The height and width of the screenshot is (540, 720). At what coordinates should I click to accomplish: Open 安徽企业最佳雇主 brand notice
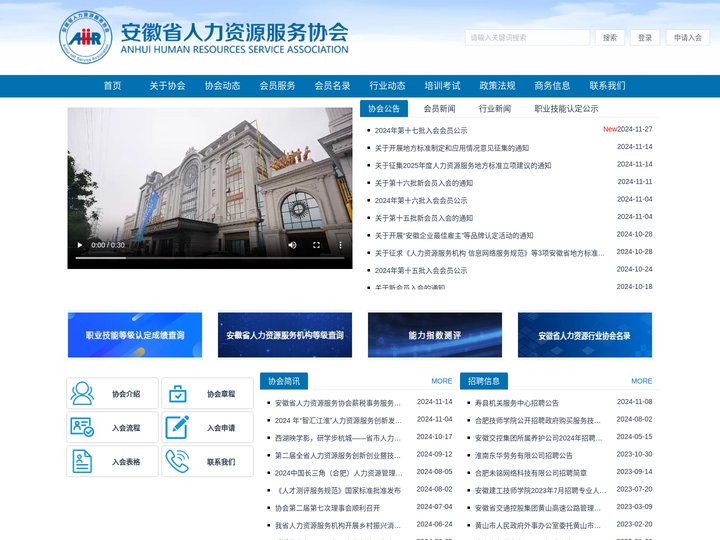454,236
